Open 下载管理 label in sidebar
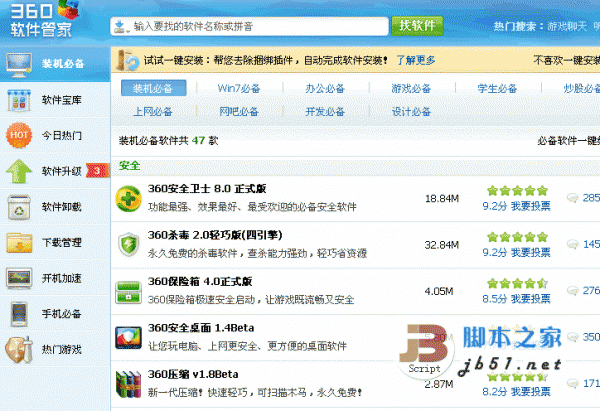Image resolution: width=600 pixels, height=411 pixels. 62,243
